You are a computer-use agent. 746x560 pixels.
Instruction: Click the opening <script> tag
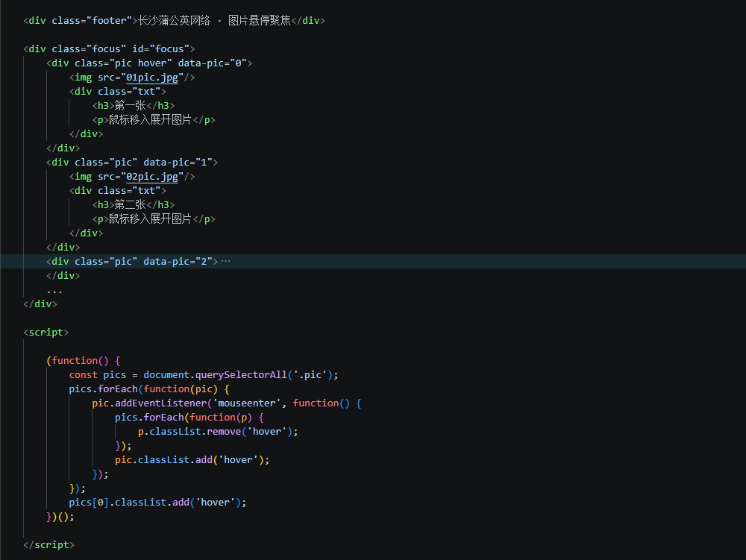(46, 333)
